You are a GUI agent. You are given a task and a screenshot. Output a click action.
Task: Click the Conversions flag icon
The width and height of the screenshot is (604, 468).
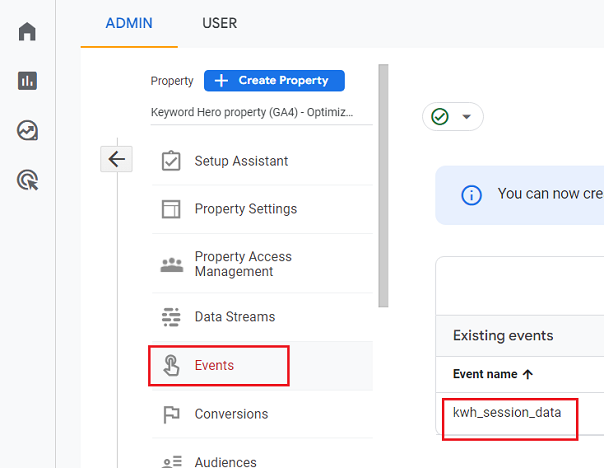pos(171,414)
